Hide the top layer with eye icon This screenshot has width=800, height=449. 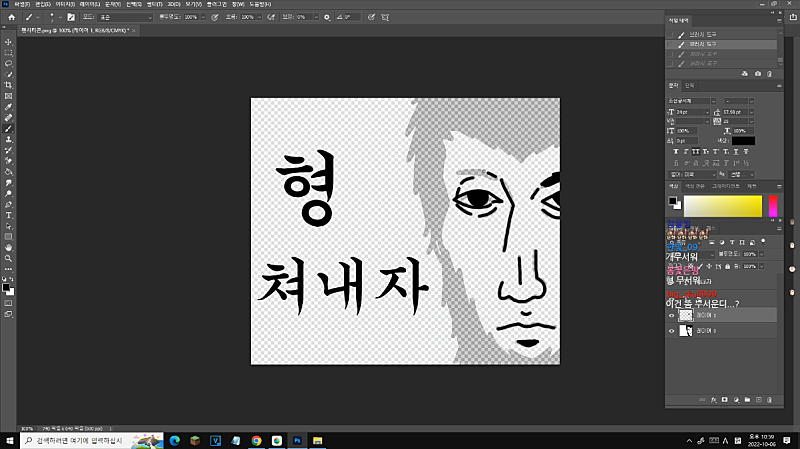pyautogui.click(x=671, y=314)
